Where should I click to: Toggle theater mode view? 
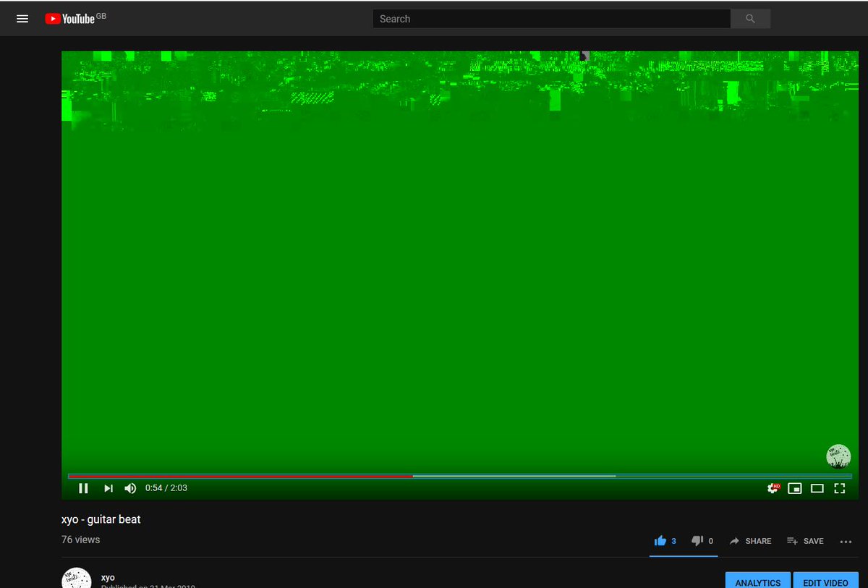tap(817, 488)
